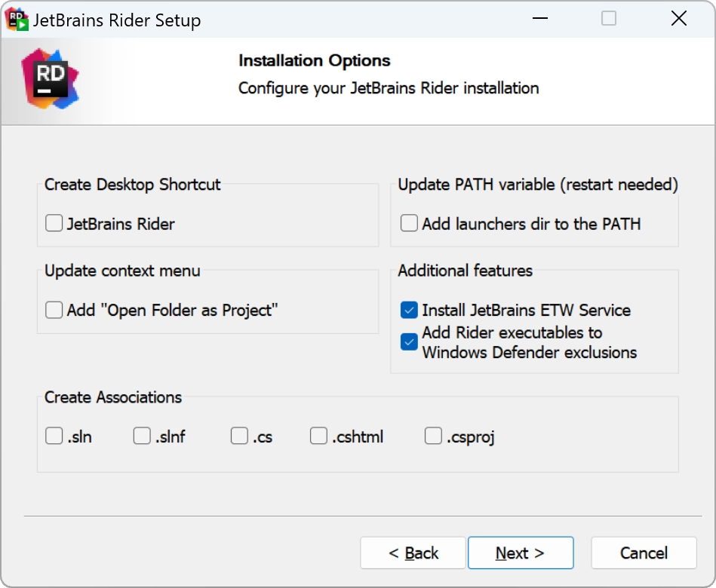Cancel the Rider installation
This screenshot has height=588, width=716.
[644, 553]
